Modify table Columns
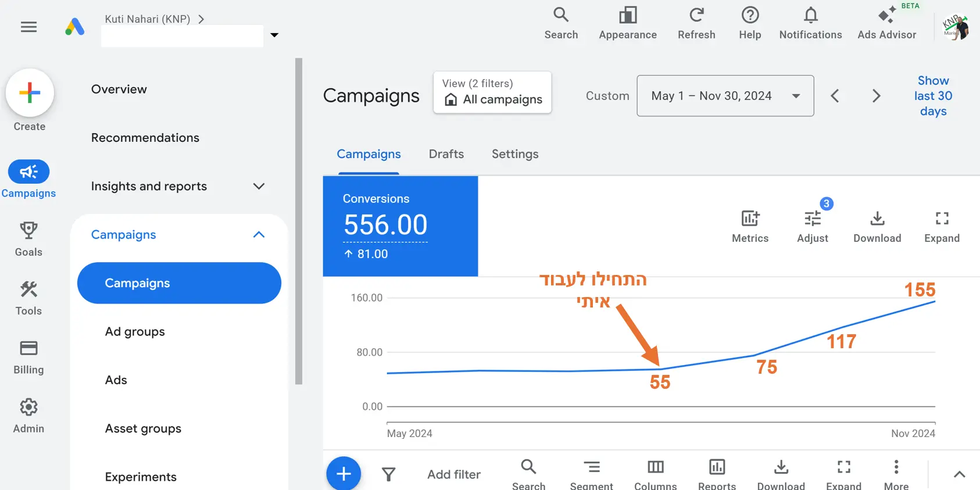Viewport: 980px width, 490px height. tap(656, 474)
